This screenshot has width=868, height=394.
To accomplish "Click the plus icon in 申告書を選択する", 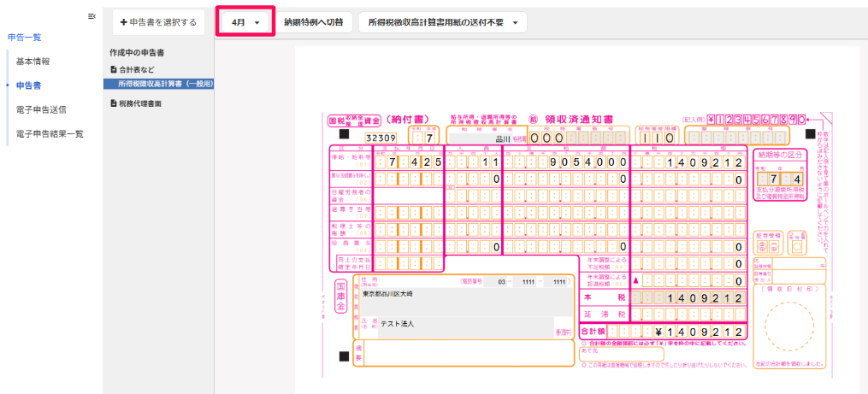I will point(123,23).
